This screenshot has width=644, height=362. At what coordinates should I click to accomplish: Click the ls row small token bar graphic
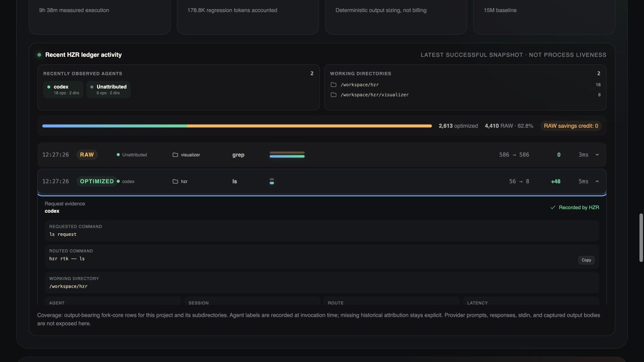pyautogui.click(x=272, y=182)
